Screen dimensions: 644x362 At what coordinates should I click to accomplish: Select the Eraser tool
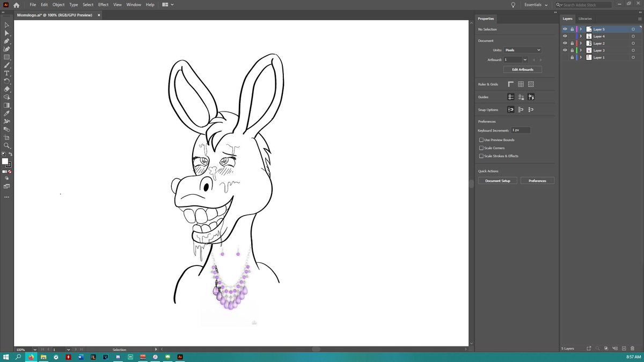click(x=7, y=89)
